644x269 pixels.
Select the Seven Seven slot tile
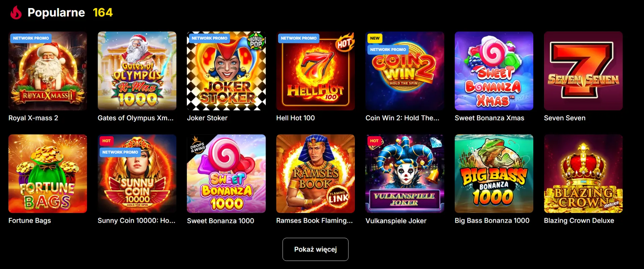tap(583, 71)
